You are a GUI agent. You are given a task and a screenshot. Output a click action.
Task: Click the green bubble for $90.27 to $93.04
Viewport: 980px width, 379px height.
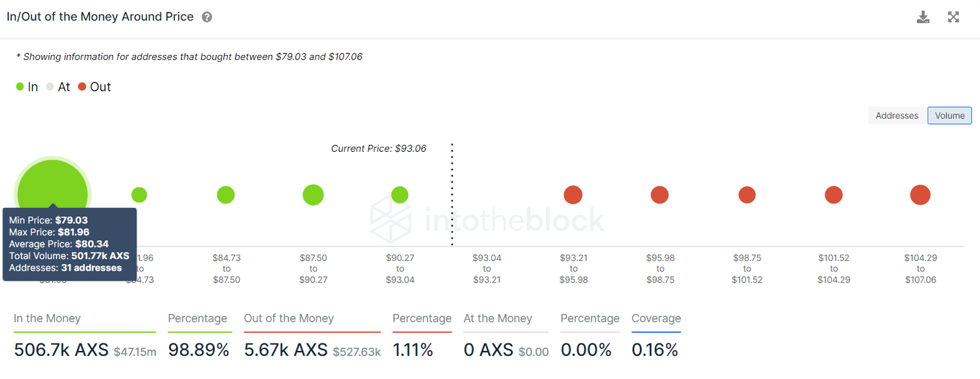[399, 195]
